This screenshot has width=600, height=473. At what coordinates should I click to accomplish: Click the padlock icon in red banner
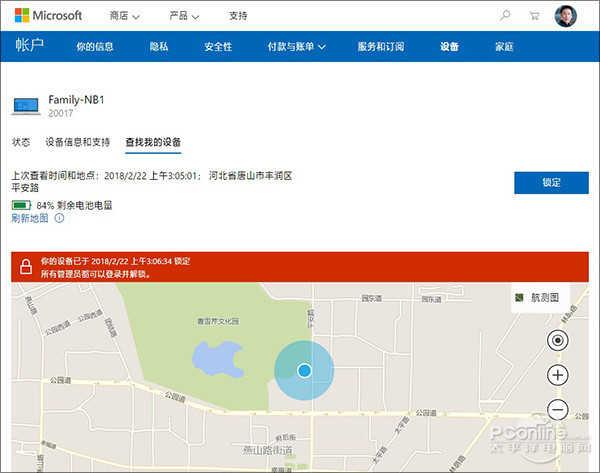click(26, 266)
